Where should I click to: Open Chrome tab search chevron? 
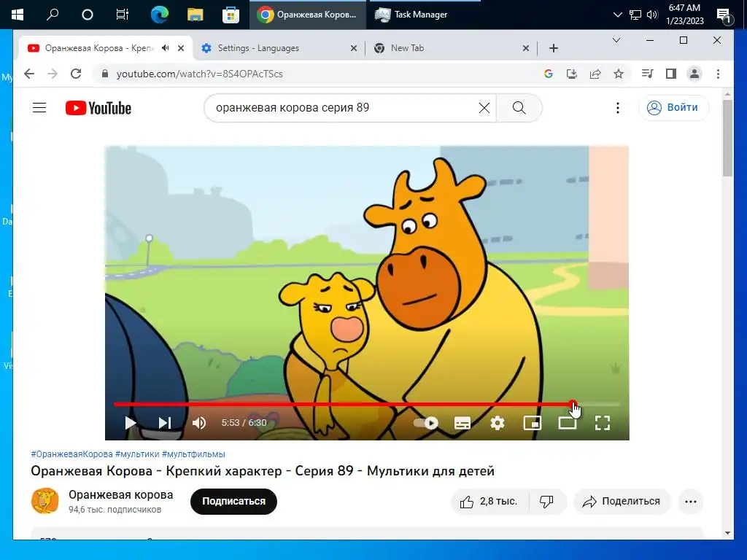pos(616,41)
